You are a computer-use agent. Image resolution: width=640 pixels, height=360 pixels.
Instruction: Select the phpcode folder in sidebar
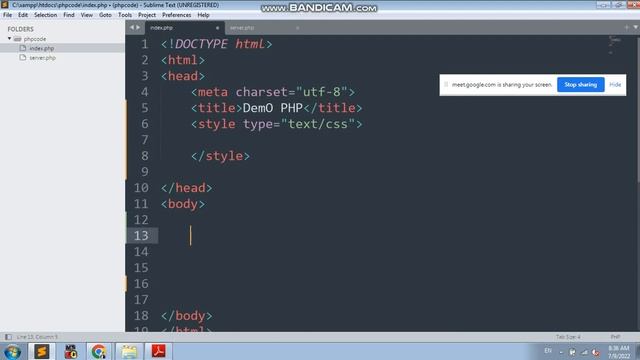[x=34, y=39]
